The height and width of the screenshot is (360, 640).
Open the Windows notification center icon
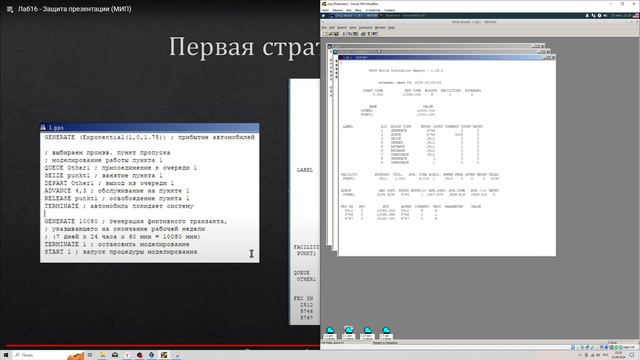click(x=632, y=355)
